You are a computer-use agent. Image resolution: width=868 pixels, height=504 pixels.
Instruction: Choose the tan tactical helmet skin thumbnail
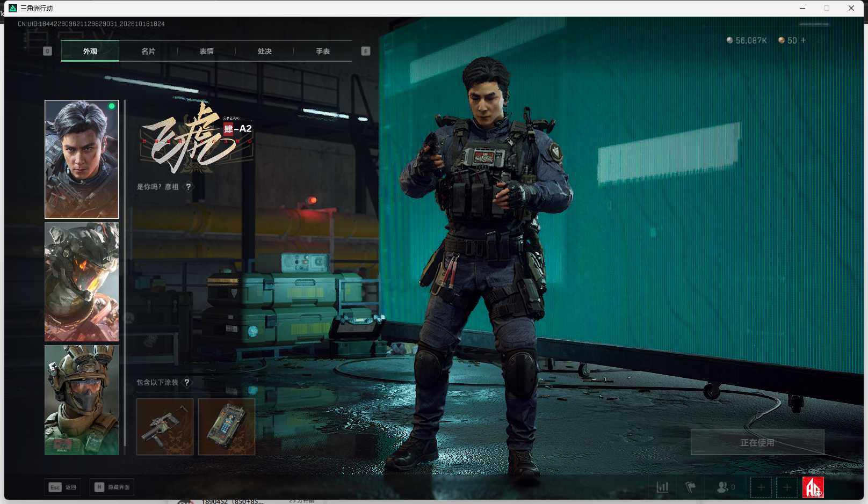coord(82,400)
